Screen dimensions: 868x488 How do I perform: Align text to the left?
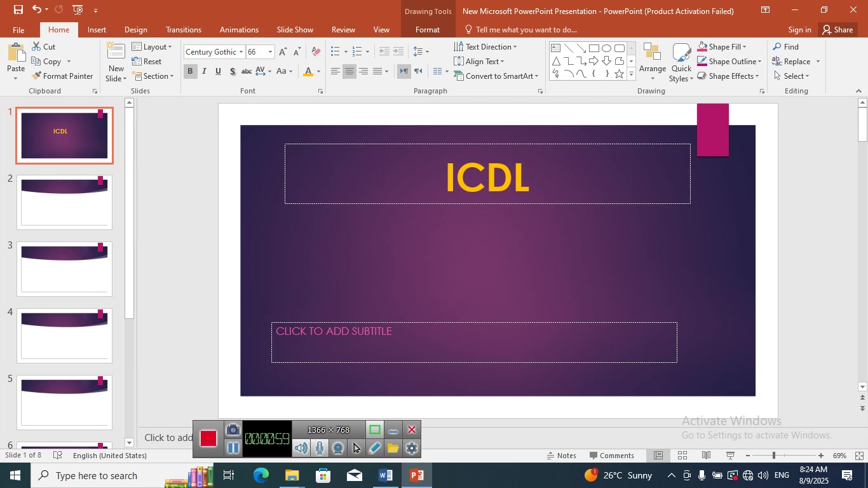335,71
